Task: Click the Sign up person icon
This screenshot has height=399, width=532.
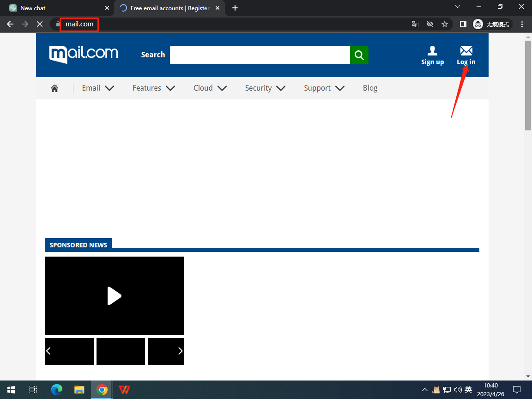Action: coord(432,50)
